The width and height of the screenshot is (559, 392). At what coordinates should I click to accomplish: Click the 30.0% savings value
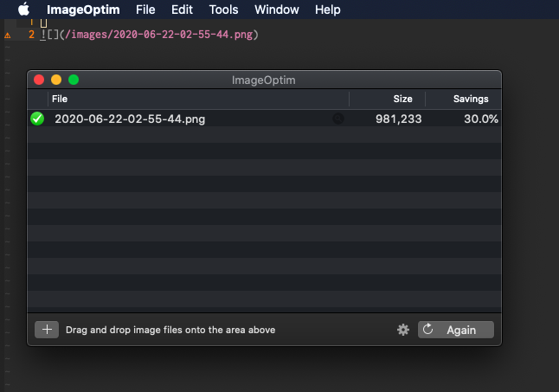[x=480, y=119]
